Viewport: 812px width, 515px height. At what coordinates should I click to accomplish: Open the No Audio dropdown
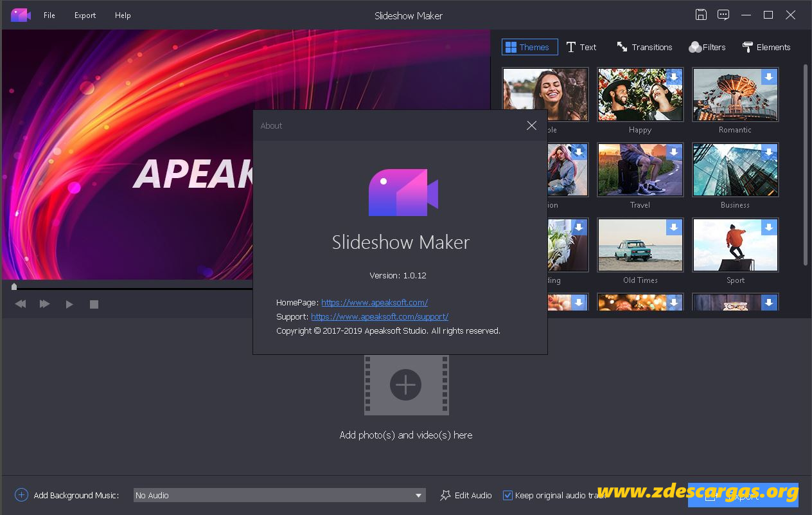[x=418, y=495]
